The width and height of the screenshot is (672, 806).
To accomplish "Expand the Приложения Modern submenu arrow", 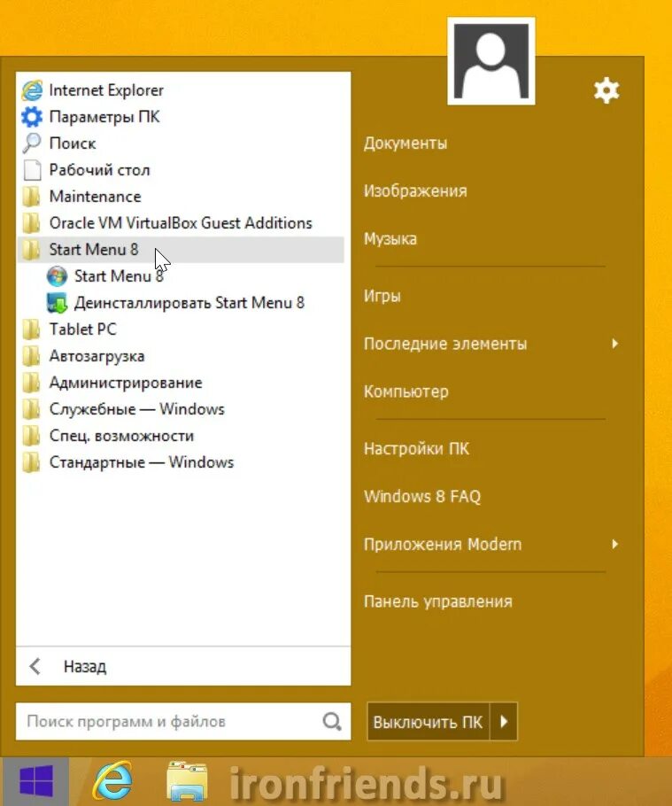I will click(x=615, y=545).
